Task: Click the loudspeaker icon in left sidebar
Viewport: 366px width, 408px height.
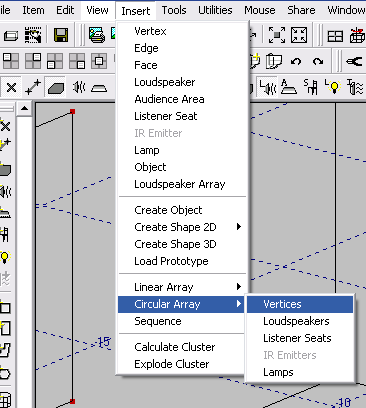Action: [5, 192]
